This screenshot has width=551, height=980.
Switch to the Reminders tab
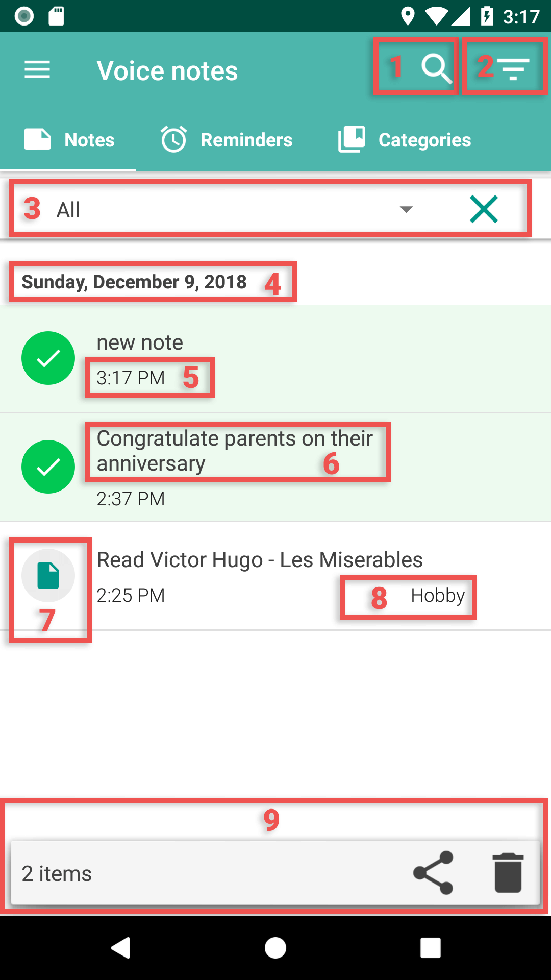coord(227,140)
